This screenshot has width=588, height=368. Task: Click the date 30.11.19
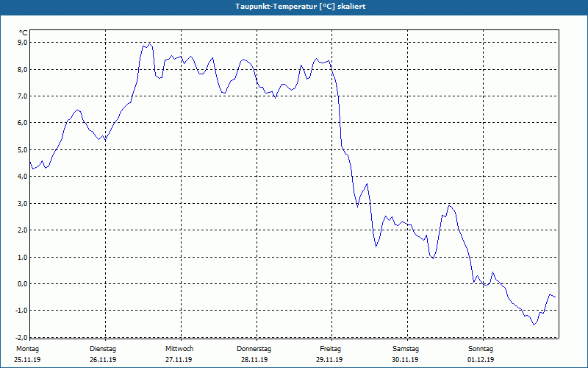coord(405,360)
